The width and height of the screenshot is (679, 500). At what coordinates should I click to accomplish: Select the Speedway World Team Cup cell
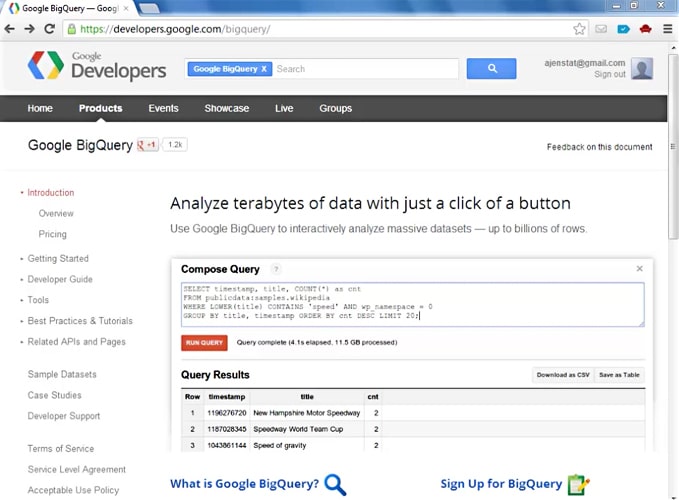click(307, 429)
